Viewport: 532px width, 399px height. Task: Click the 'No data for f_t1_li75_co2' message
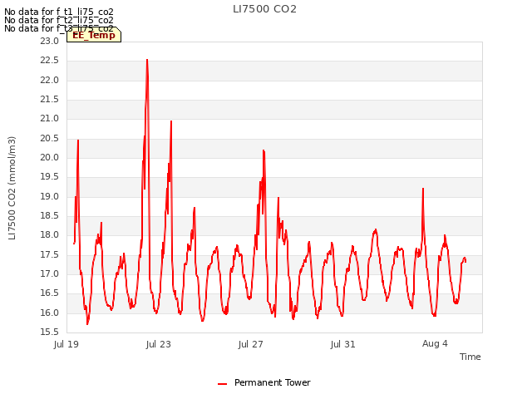click(x=59, y=12)
